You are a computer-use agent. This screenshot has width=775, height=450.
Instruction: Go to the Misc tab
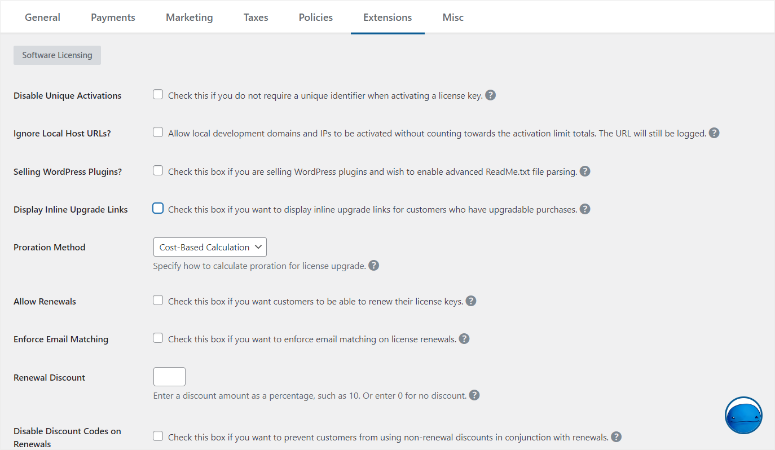point(453,17)
